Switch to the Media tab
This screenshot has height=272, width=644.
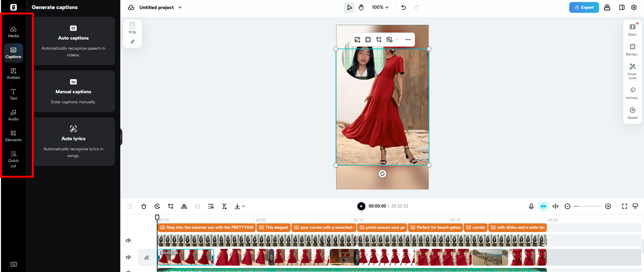13,32
